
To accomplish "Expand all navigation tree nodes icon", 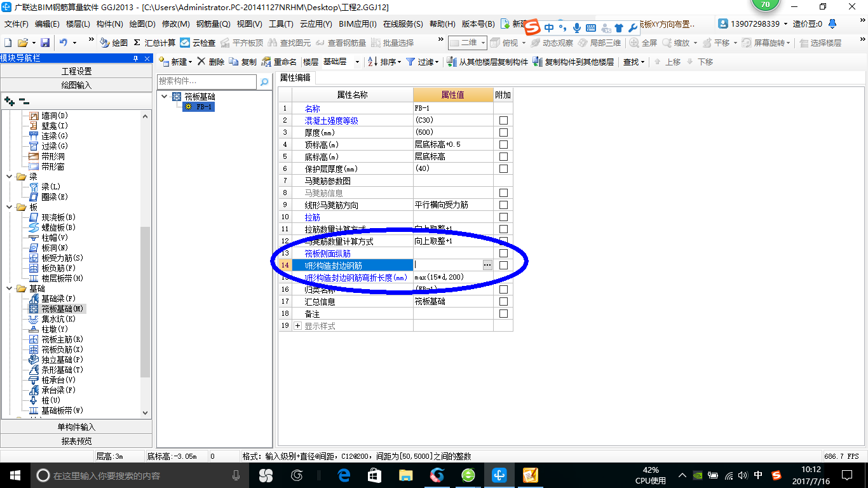I will pyautogui.click(x=10, y=101).
